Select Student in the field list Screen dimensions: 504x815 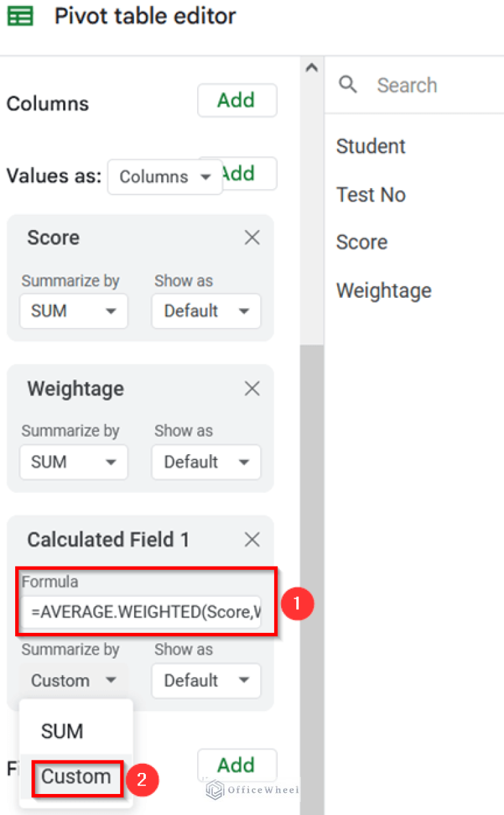click(x=370, y=146)
